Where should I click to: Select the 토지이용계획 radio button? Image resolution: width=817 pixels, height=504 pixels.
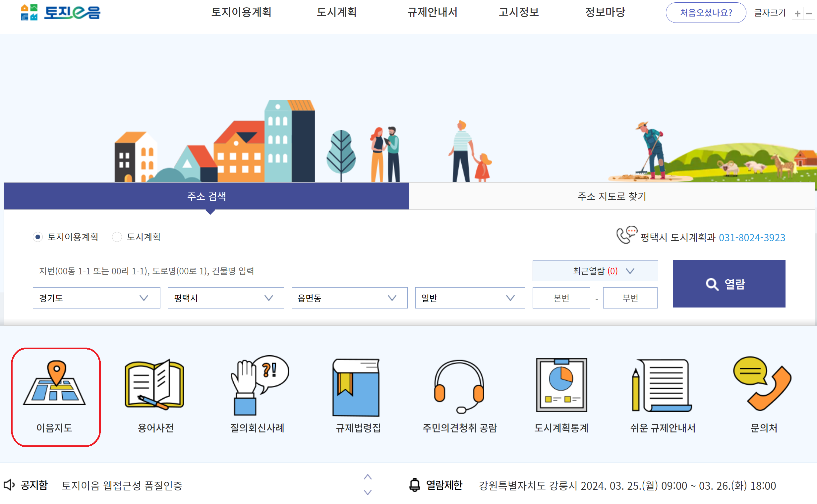pos(38,237)
